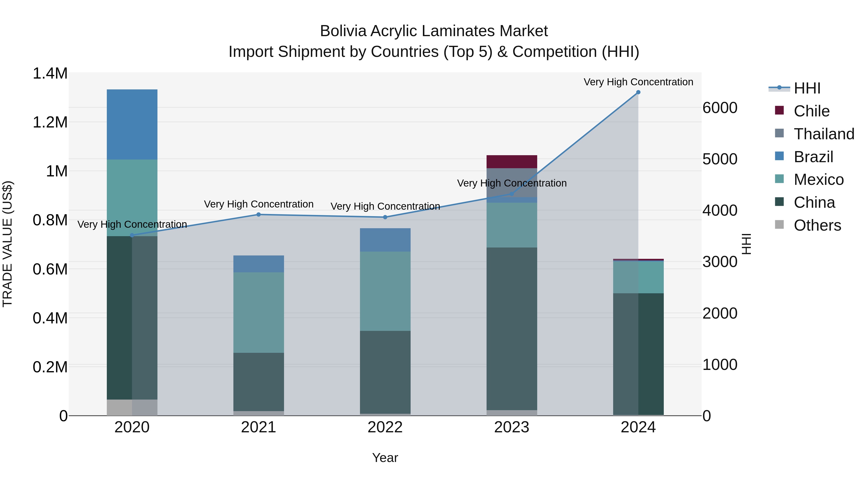Toggle the Others legend entry
Image resolution: width=868 pixels, height=488 pixels.
point(808,225)
